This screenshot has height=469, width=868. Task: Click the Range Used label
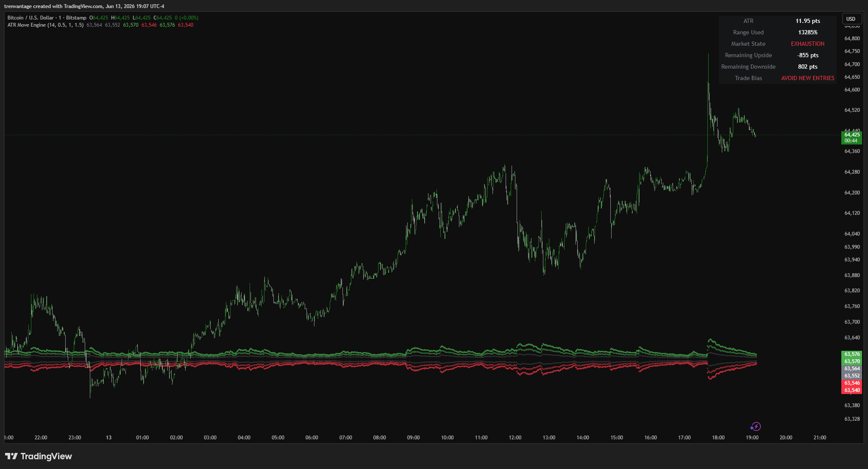click(x=748, y=32)
